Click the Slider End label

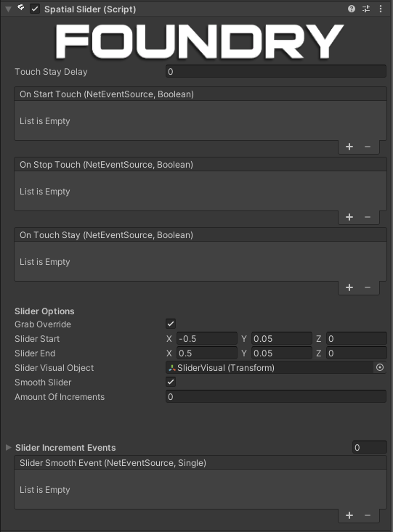point(35,353)
